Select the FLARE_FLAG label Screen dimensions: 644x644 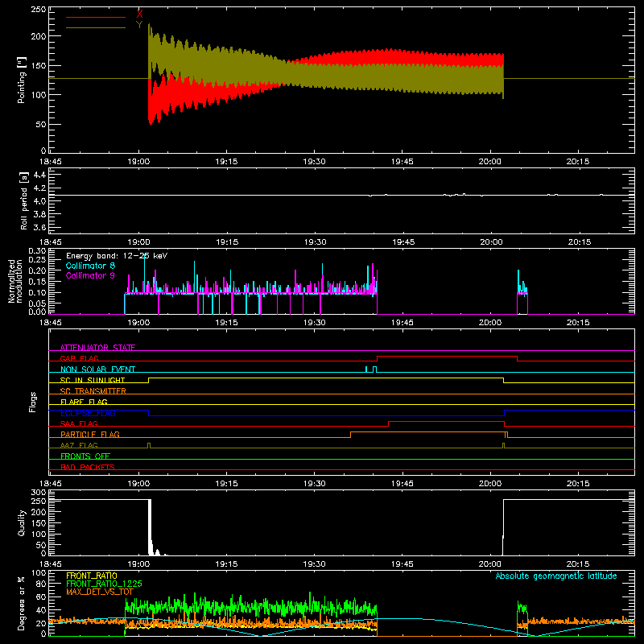click(84, 402)
